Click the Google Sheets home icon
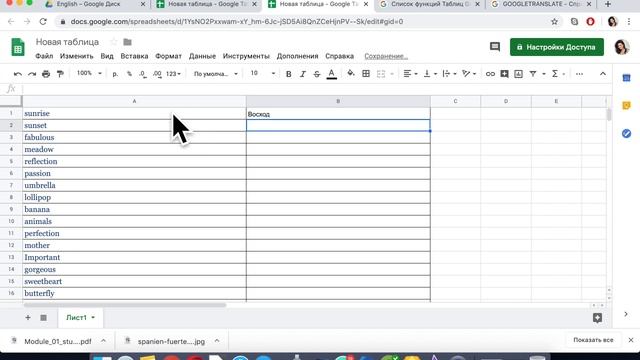 pos(18,47)
